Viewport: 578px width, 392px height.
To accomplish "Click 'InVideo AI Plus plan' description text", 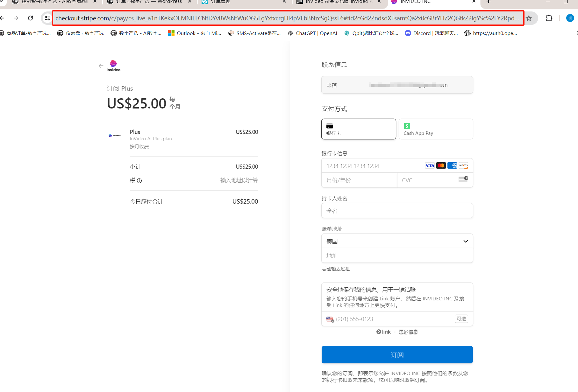I will pos(151,139).
